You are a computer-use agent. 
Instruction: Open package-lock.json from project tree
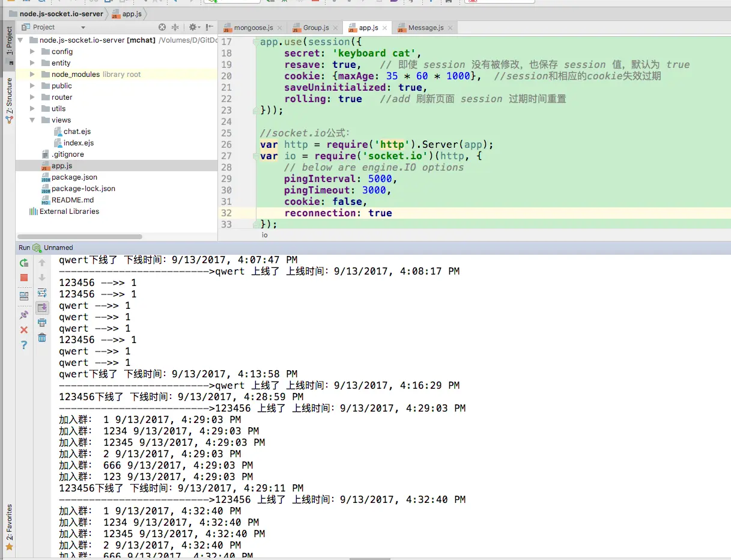click(83, 189)
